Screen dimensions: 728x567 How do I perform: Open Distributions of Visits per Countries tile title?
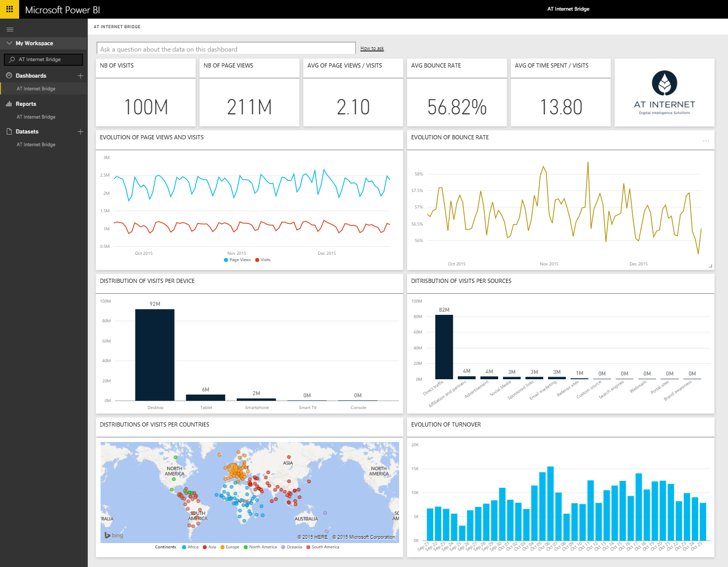pyautogui.click(x=154, y=424)
